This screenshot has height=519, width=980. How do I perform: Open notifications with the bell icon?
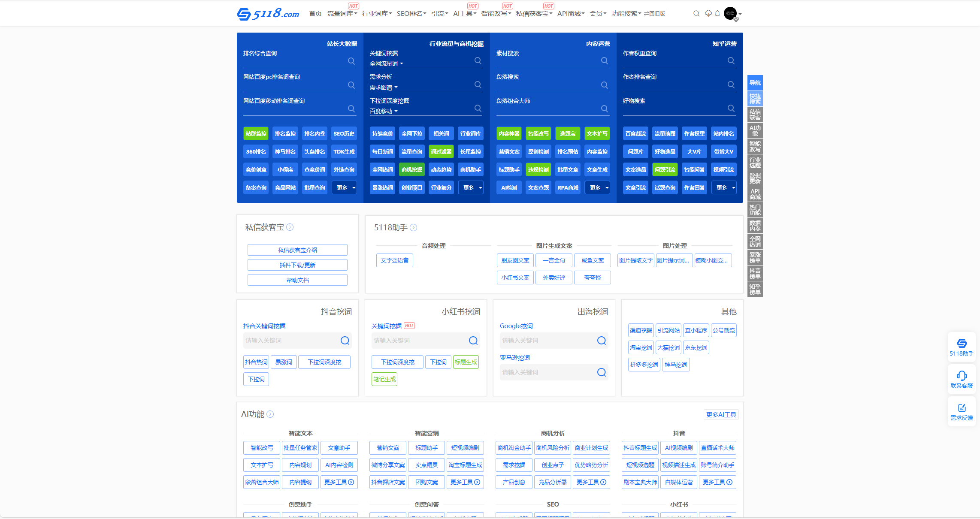tap(717, 14)
